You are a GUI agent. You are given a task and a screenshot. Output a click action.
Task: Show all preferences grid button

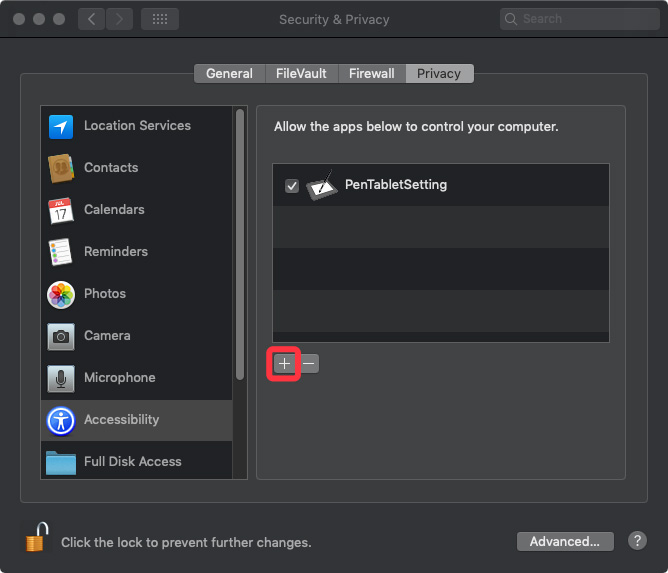160,19
